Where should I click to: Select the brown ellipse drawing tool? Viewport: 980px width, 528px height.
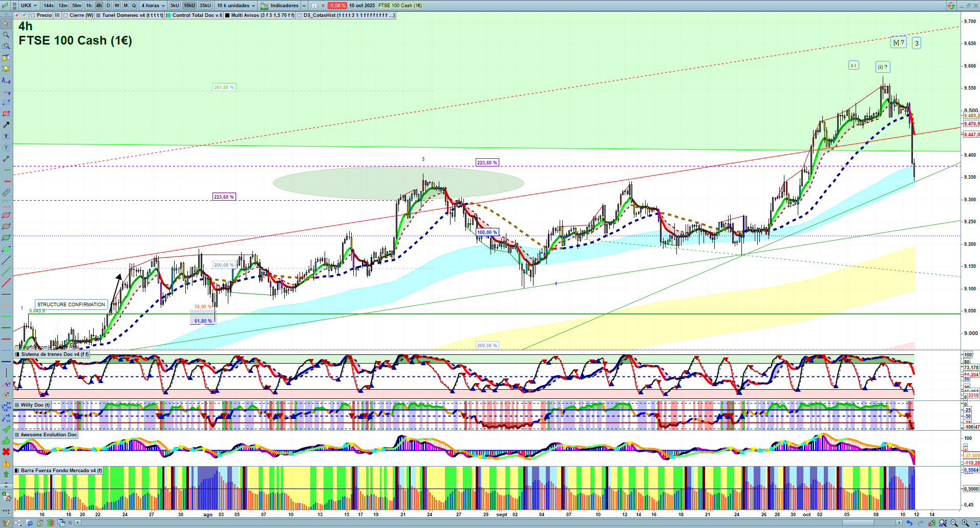coord(6,226)
